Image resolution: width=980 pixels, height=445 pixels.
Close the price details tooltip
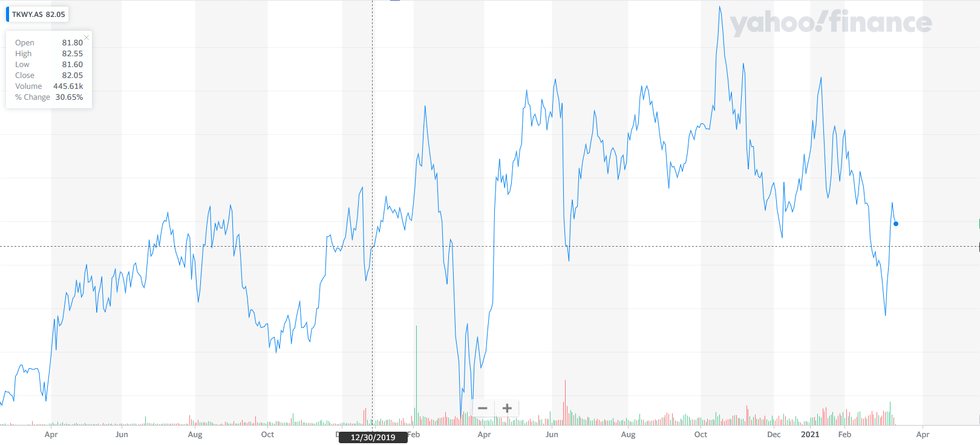[x=87, y=37]
